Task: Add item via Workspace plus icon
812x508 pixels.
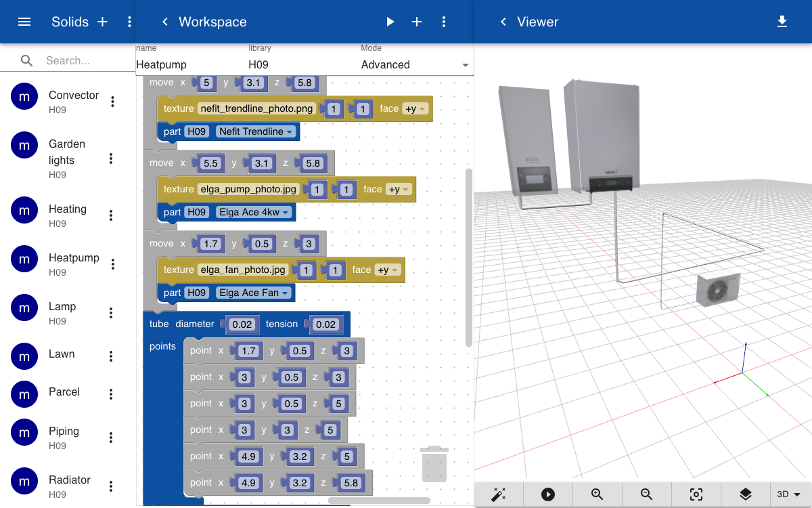Action: point(417,22)
